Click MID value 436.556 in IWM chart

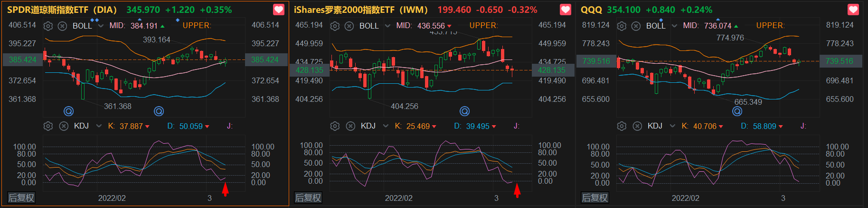[x=431, y=26]
